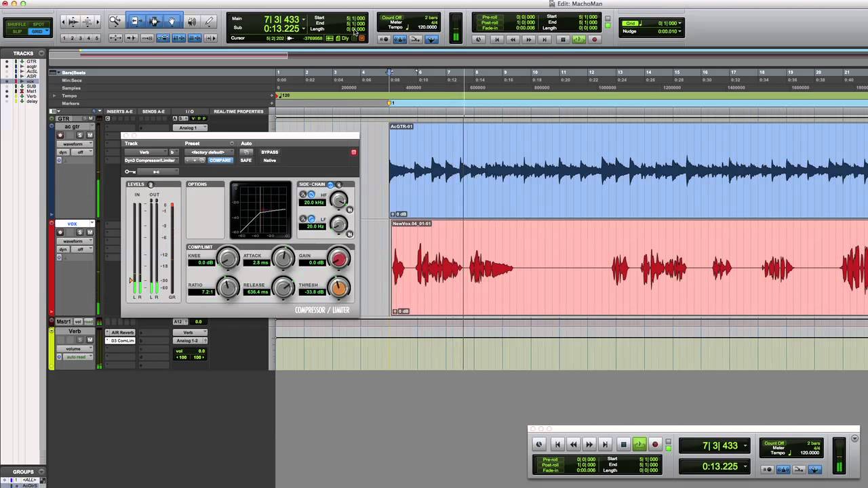This screenshot has width=868, height=488.
Task: Record-arm the vox track
Action: tap(60, 232)
